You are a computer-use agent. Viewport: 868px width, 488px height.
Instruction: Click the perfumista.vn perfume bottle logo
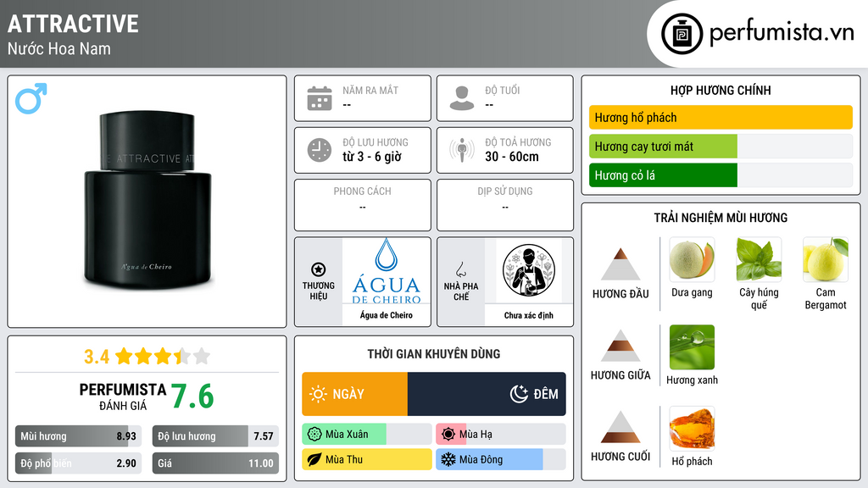682,34
